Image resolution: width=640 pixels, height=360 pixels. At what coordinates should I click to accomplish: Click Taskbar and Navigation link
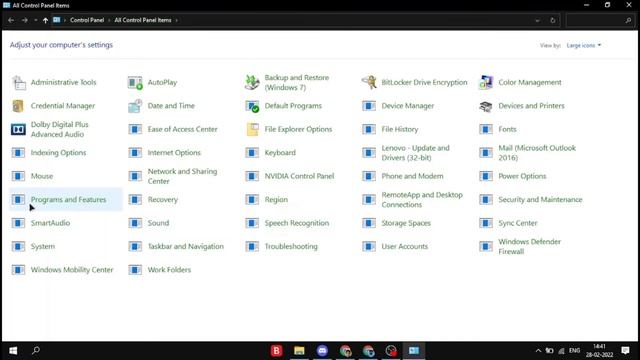pyautogui.click(x=186, y=247)
